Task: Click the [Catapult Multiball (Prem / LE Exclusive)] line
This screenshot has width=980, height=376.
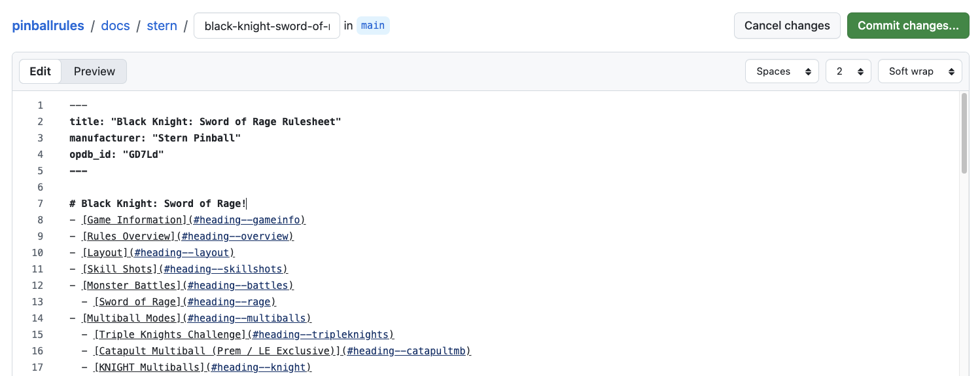Action: 277,351
